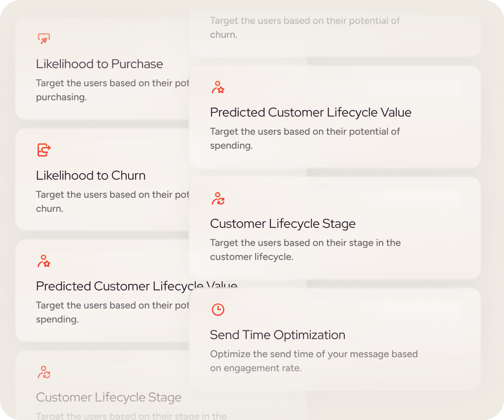This screenshot has width=504, height=420.
Task: Click the person-star icon on the left background card
Action: point(44,261)
